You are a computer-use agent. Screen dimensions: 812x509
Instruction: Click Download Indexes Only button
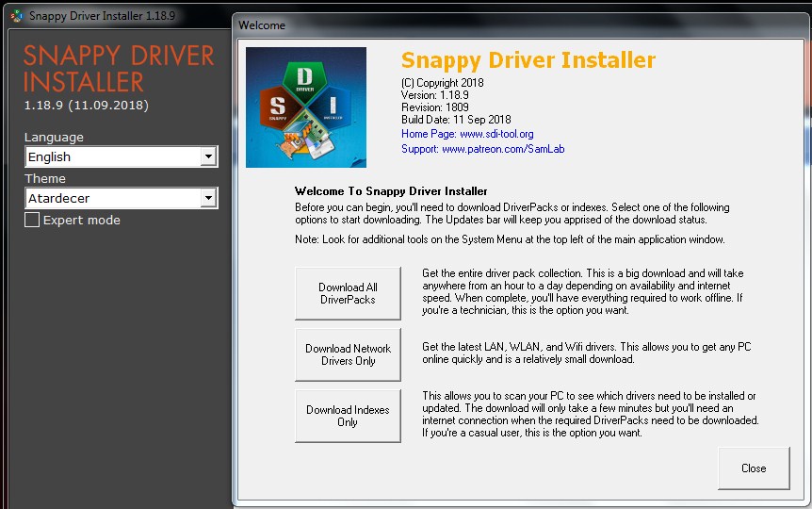point(348,416)
